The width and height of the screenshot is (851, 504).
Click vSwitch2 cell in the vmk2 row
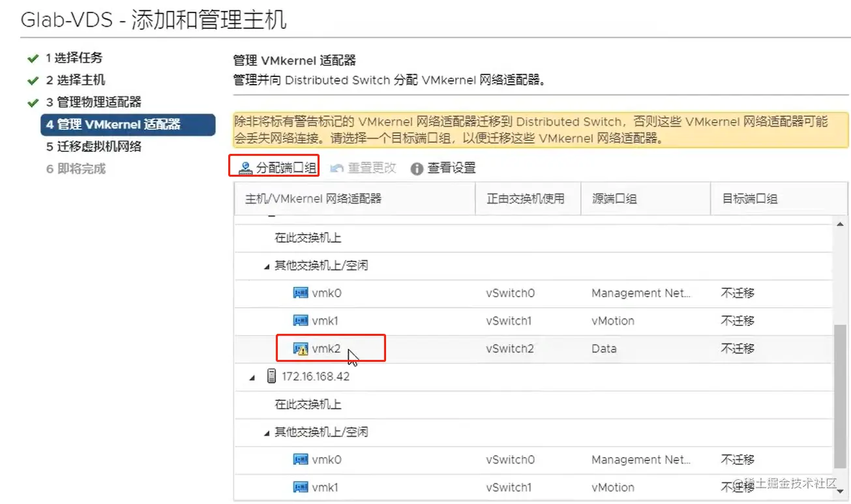[x=510, y=349]
